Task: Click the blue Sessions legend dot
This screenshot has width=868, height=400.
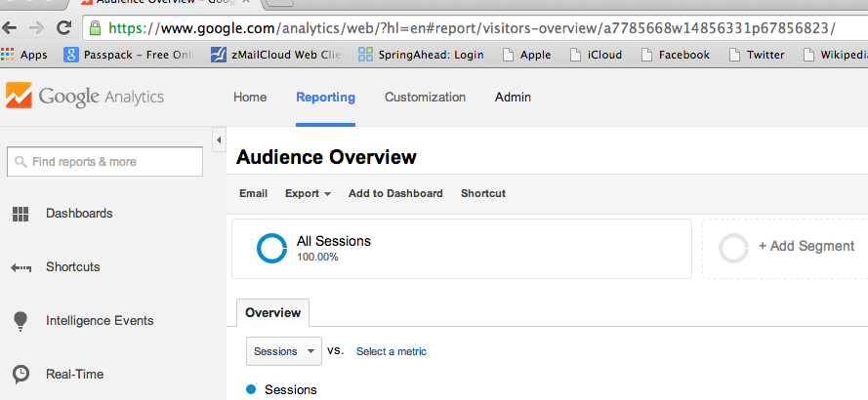Action: [251, 389]
